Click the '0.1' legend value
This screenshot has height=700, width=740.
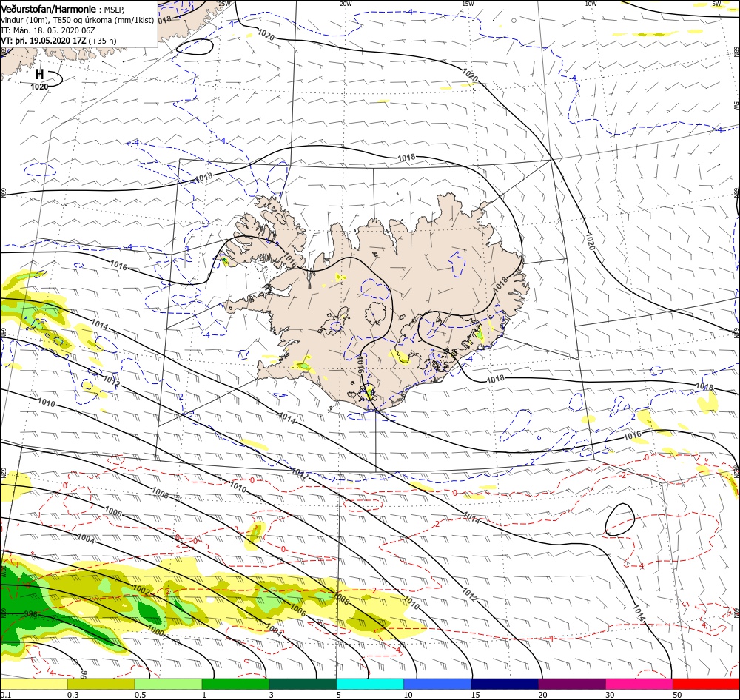[x=5, y=695]
